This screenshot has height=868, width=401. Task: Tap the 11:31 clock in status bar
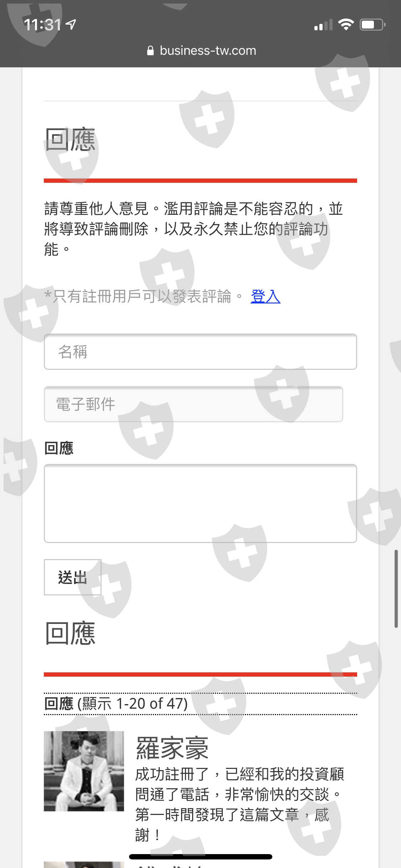[42, 25]
